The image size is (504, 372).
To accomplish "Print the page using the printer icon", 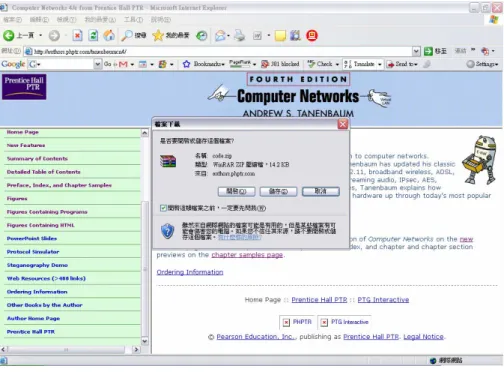I will tap(239, 35).
